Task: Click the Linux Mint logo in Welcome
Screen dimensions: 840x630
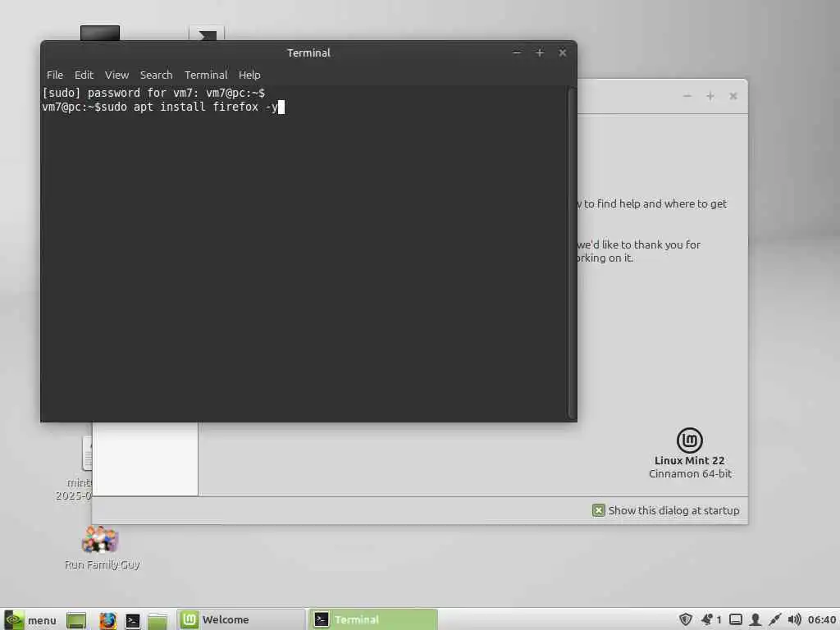Action: 690,441
